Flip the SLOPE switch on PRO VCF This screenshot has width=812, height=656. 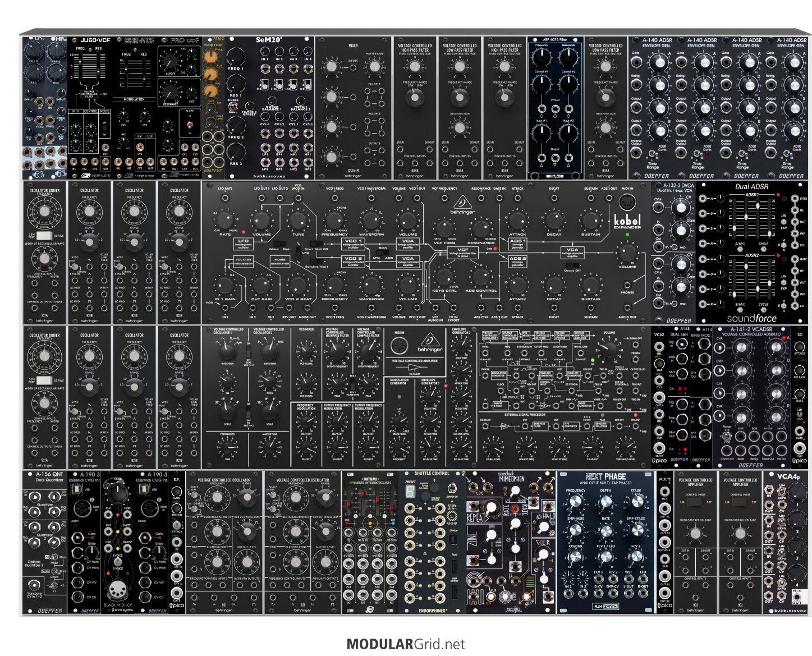click(189, 125)
